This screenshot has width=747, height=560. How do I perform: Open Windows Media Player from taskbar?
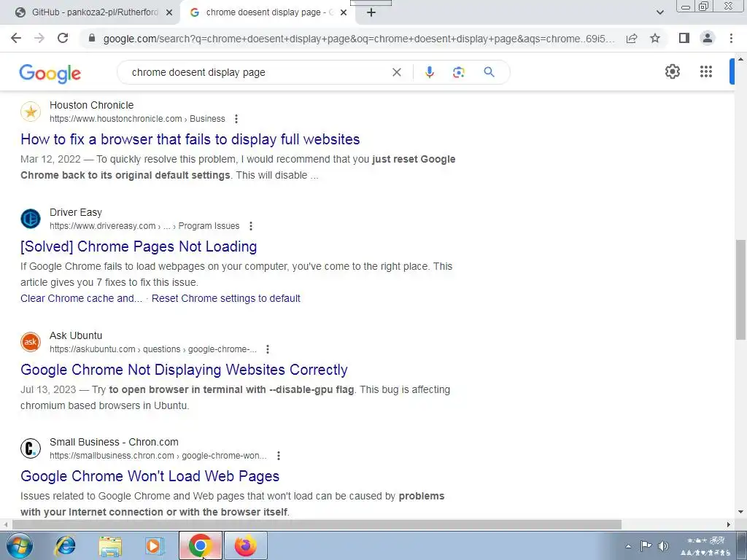tap(155, 545)
